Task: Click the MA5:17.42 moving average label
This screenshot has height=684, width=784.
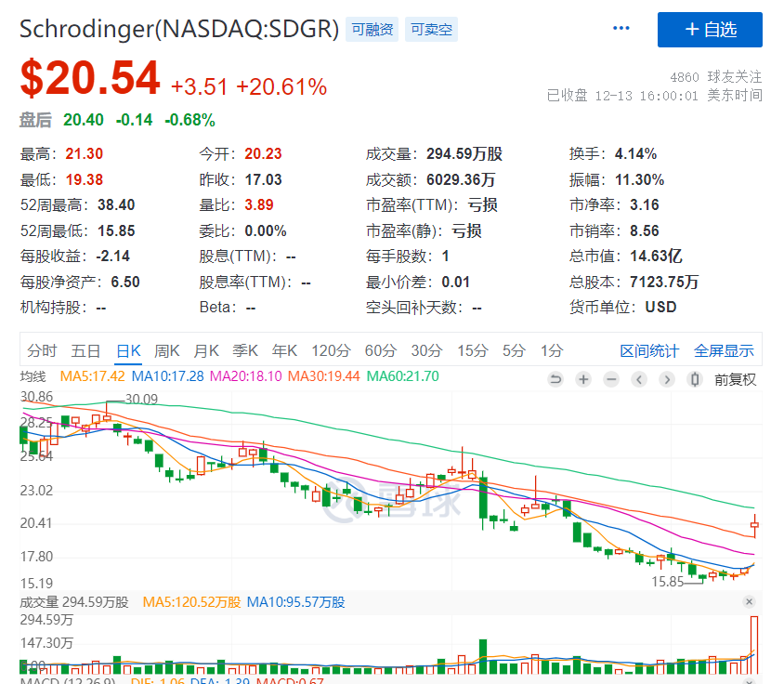Action: 93,376
